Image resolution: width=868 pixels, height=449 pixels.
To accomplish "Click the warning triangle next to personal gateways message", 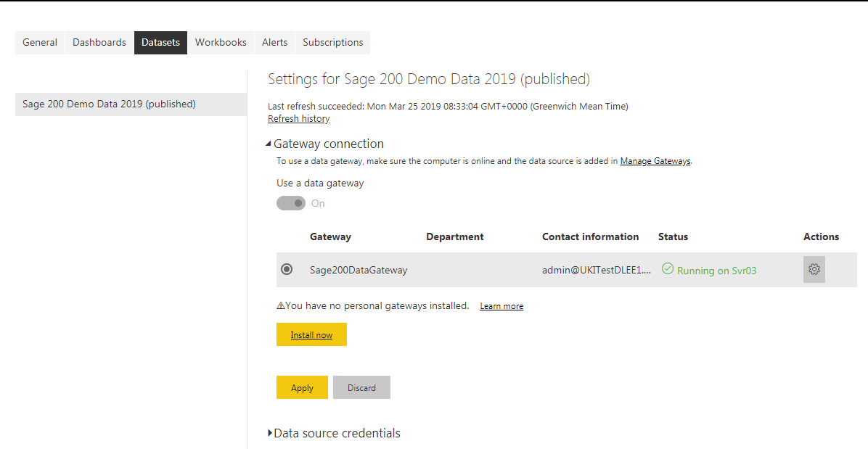I will pos(281,305).
